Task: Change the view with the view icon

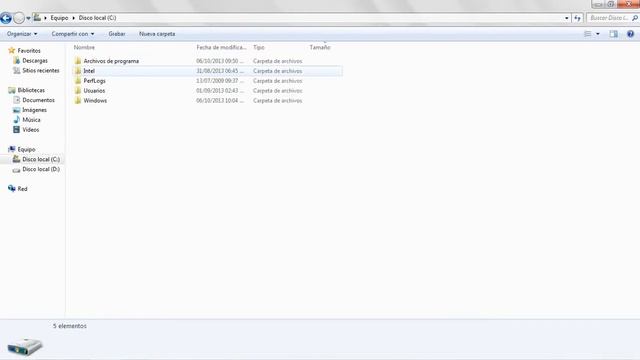Action: pyautogui.click(x=588, y=34)
